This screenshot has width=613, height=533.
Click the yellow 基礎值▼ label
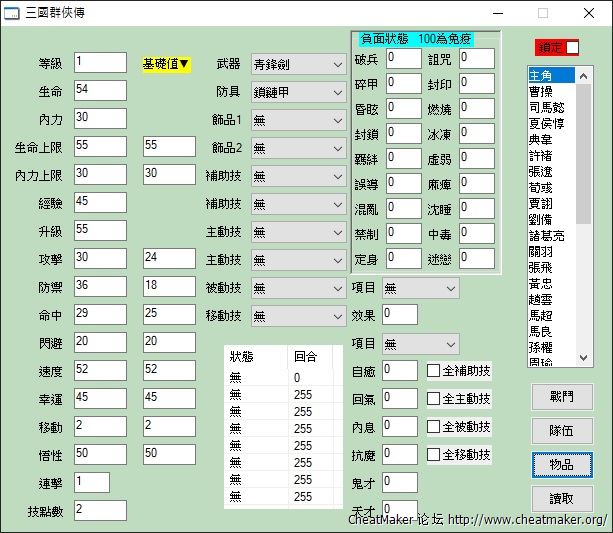pos(166,63)
